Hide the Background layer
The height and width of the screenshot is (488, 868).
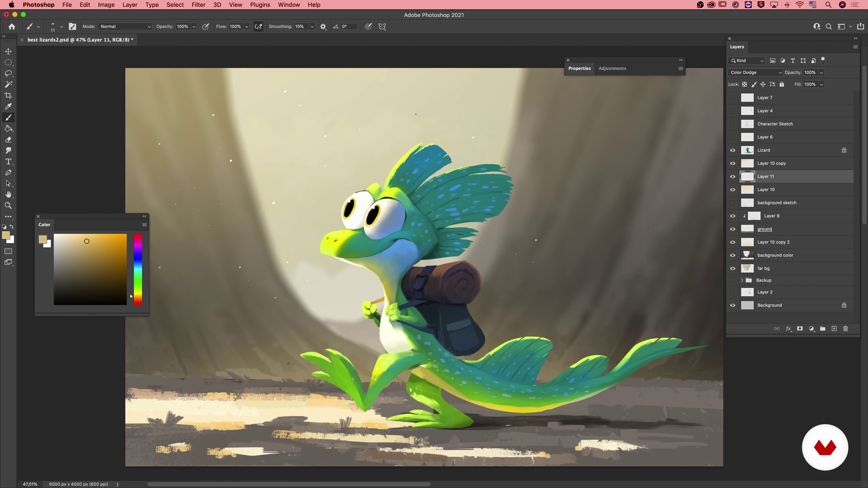[x=733, y=305]
